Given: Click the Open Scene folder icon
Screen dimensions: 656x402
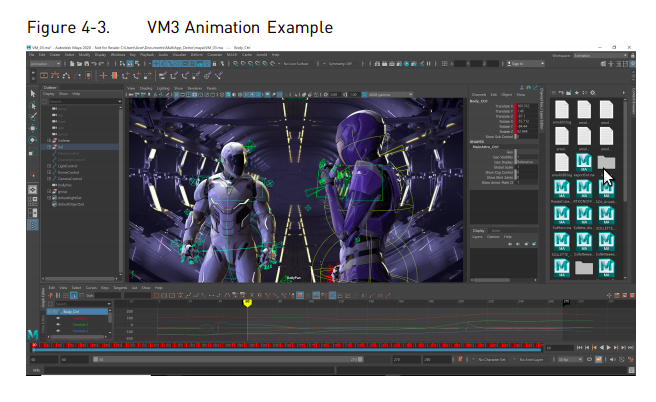Looking at the screenshot, I should click(79, 64).
